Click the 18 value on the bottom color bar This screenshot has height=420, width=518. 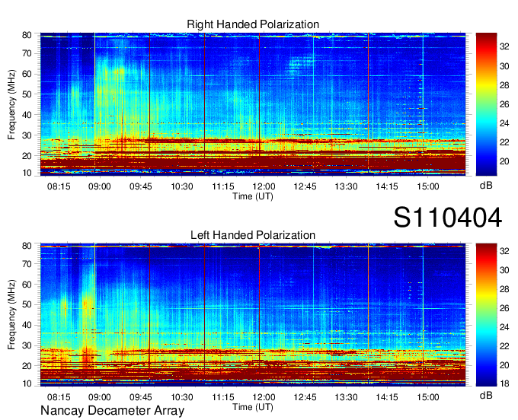504,383
